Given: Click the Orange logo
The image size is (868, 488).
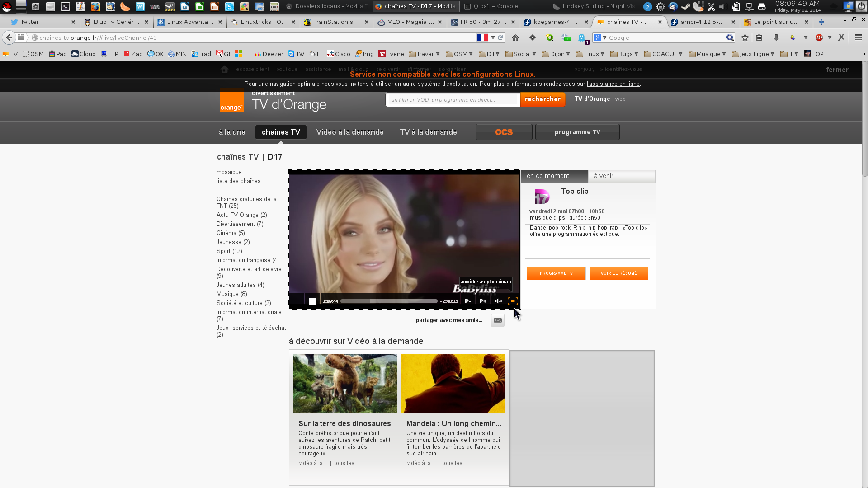Looking at the screenshot, I should click(231, 100).
